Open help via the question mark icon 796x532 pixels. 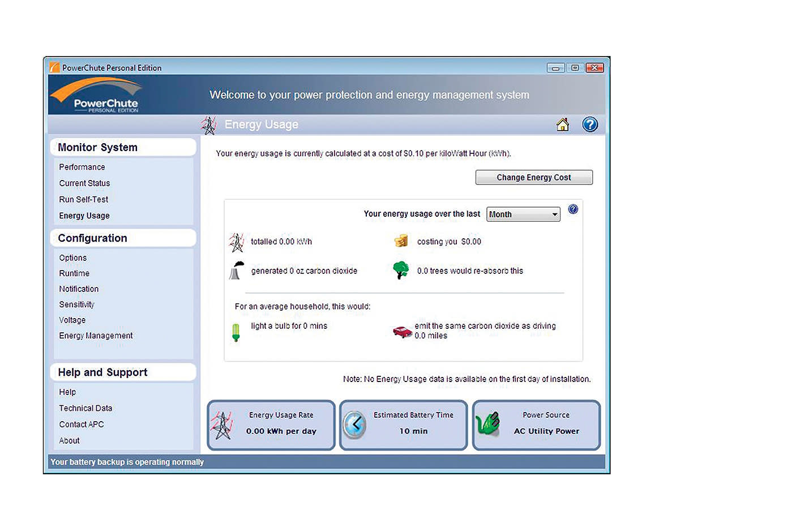pos(590,125)
